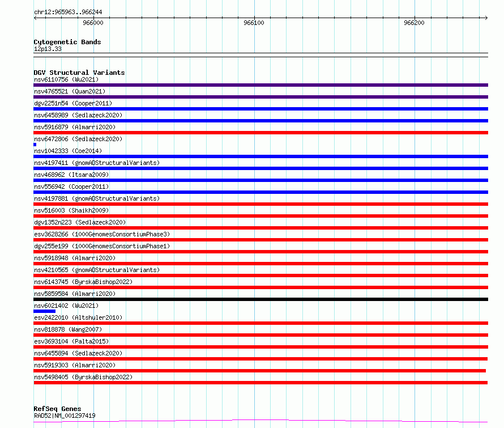Click the esv3693104 (Palta2015) label
This screenshot has height=428, width=504.
[71, 341]
